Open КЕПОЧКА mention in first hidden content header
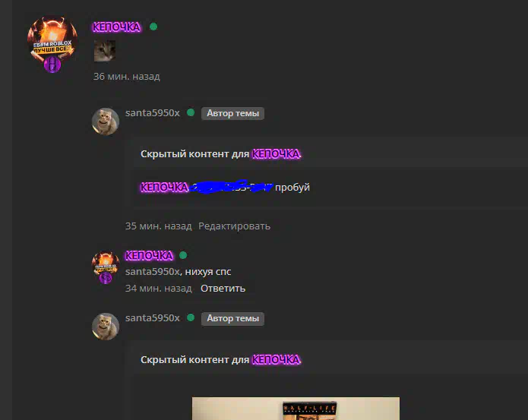The width and height of the screenshot is (528, 420). click(276, 154)
